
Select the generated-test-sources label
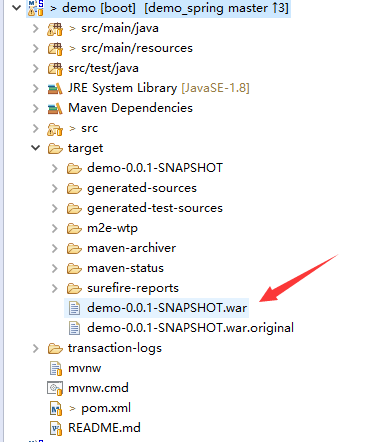[155, 208]
